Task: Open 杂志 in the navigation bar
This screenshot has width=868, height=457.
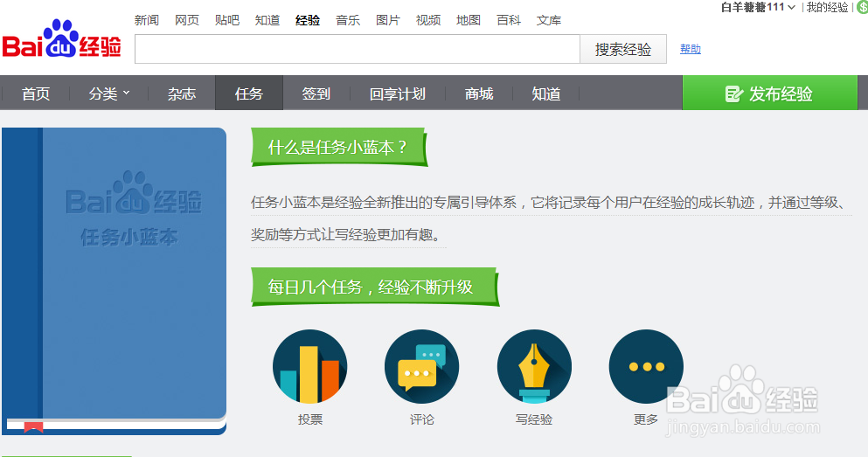Action: click(x=182, y=93)
